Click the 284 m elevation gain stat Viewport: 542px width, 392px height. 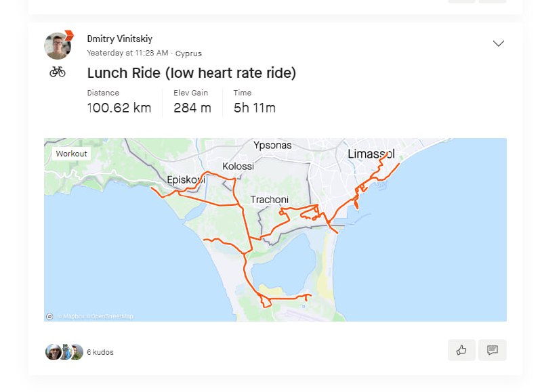(x=192, y=108)
